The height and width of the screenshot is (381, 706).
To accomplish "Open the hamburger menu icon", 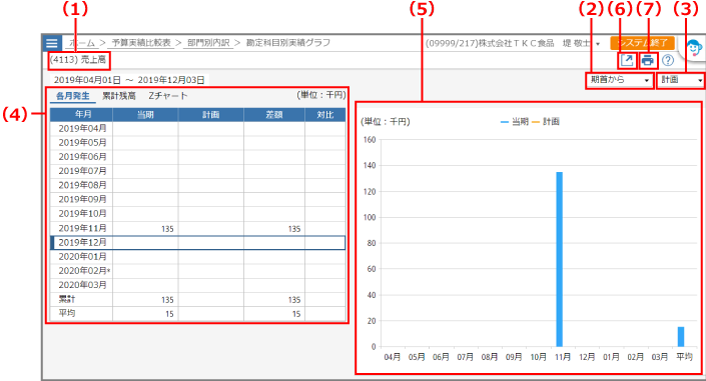I will (52, 43).
